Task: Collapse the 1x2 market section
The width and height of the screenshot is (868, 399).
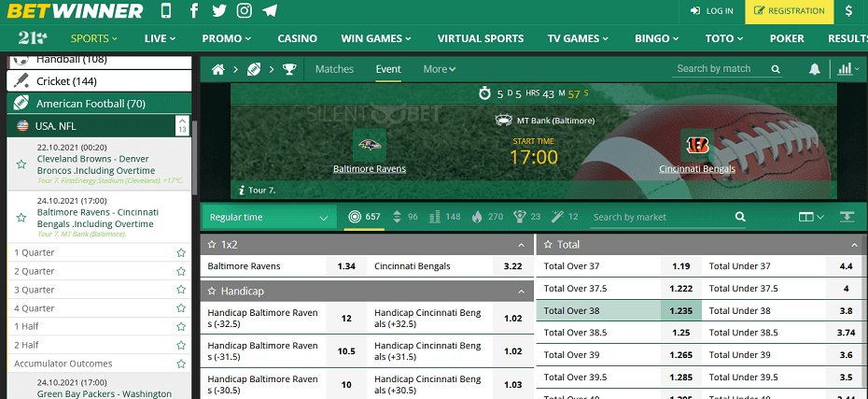Action: (521, 245)
